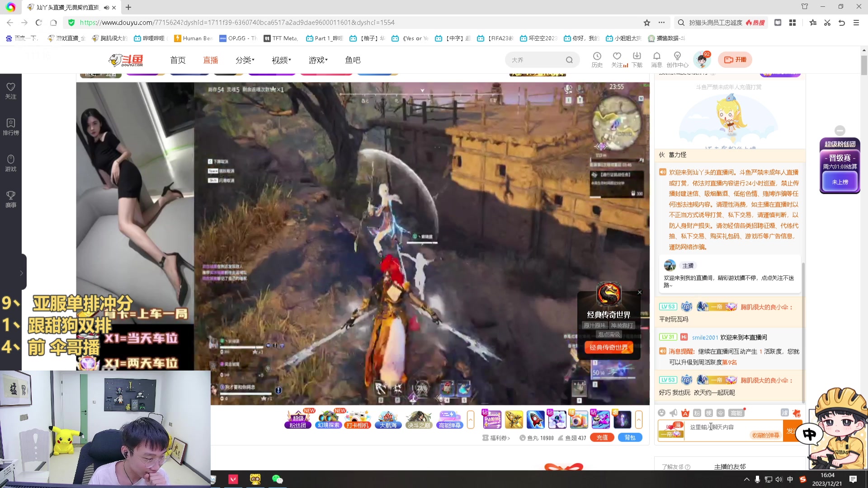Toggle the 高能 danmaku option

tap(736, 413)
